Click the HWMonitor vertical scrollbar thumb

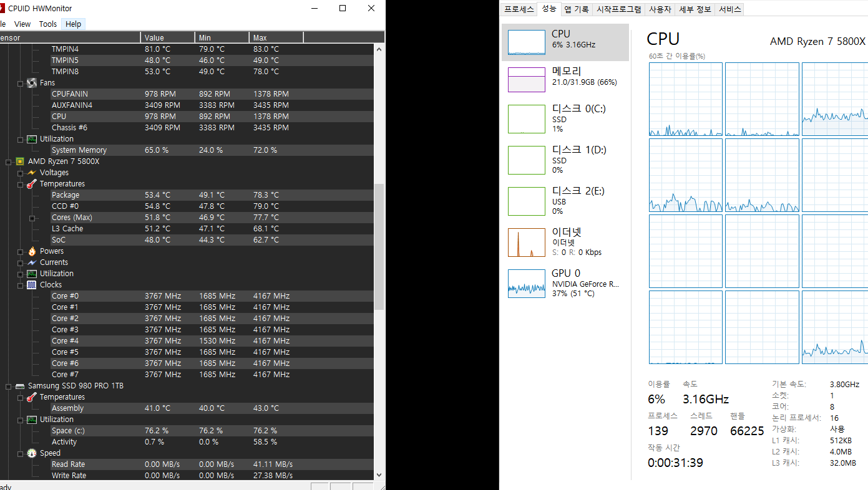click(x=379, y=247)
